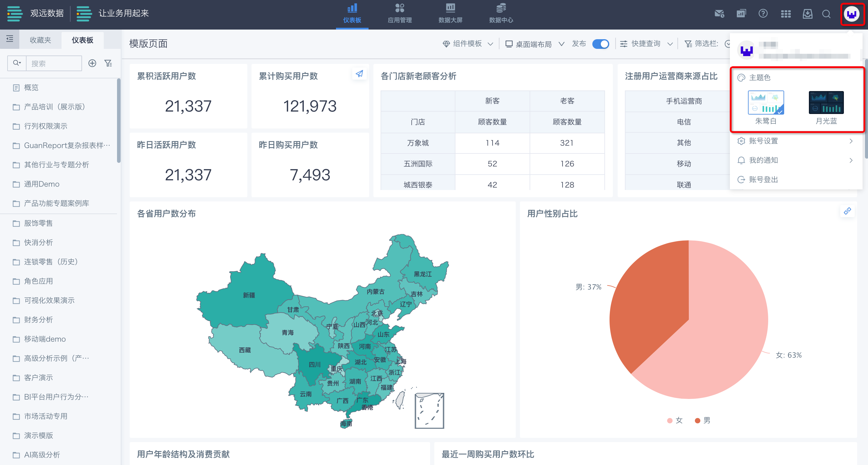Toggle 女 legend item in pie chart
Screen dimensions: 868x465
pos(675,420)
